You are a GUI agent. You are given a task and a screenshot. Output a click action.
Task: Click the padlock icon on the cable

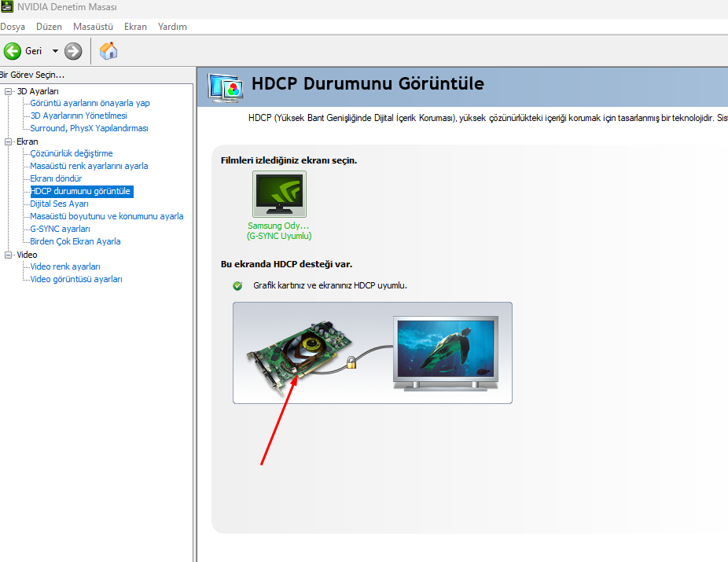[x=351, y=362]
